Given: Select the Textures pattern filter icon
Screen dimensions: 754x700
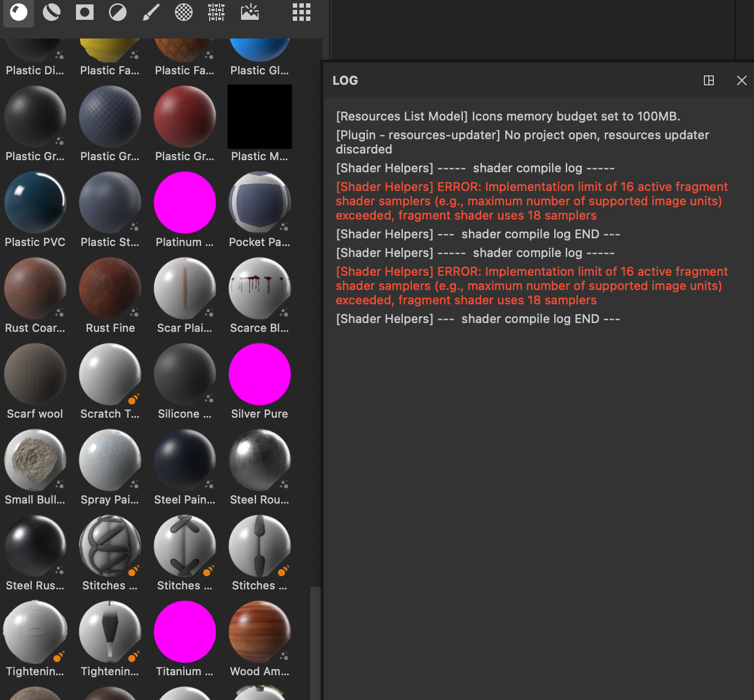Looking at the screenshot, I should 217,12.
